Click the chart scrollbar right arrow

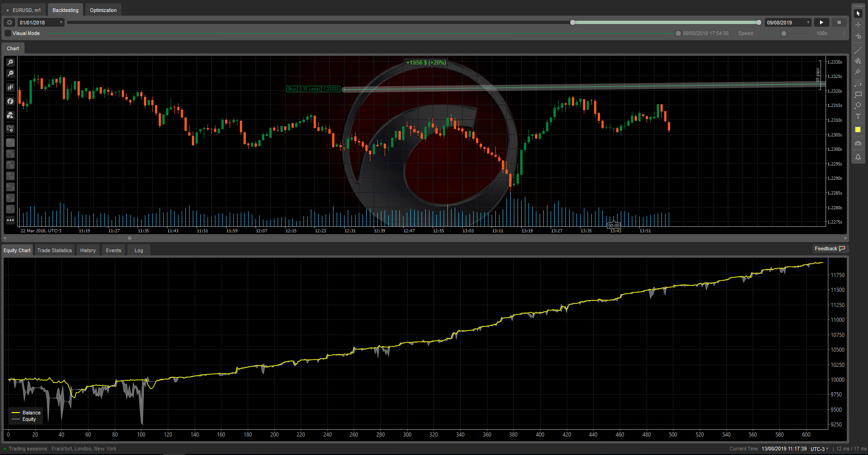click(845, 238)
